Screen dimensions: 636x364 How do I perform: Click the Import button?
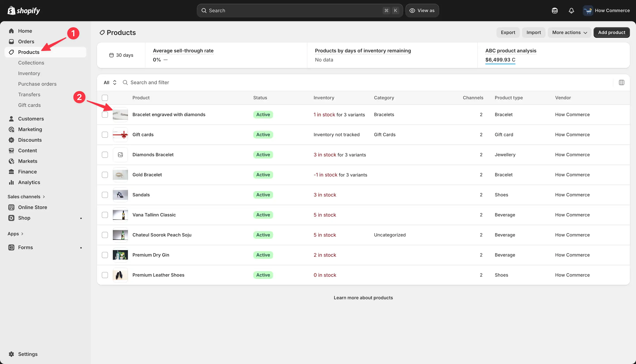click(x=534, y=32)
